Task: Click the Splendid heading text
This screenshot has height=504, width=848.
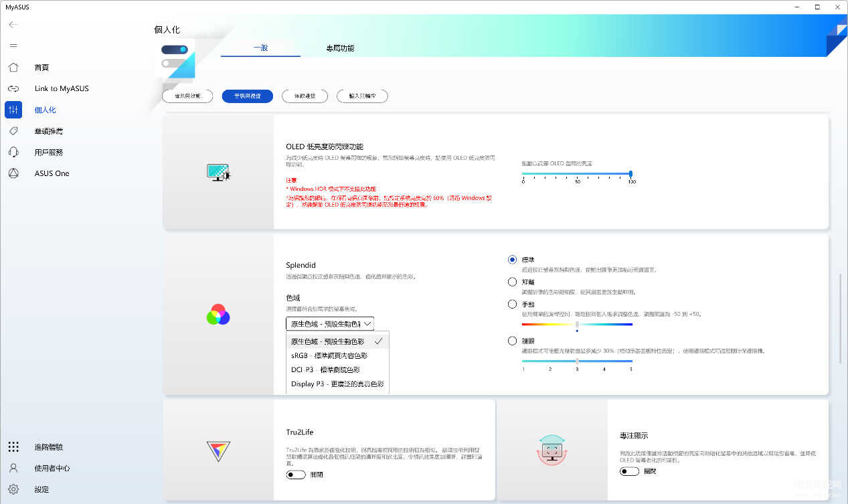Action: [301, 265]
